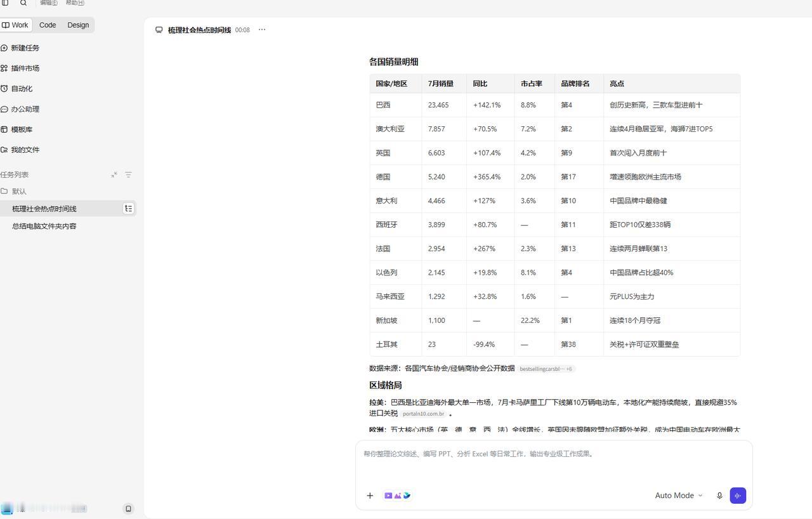Click the 市占率 column header
This screenshot has height=519, width=812.
click(x=532, y=84)
